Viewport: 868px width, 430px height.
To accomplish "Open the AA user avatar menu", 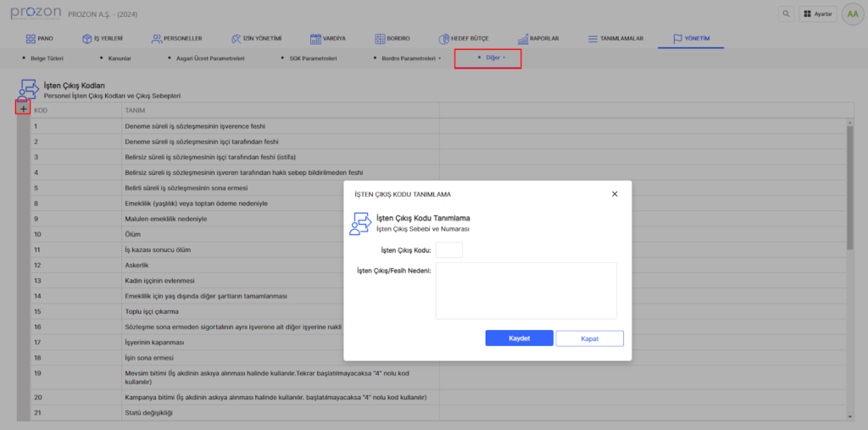I will tap(851, 14).
